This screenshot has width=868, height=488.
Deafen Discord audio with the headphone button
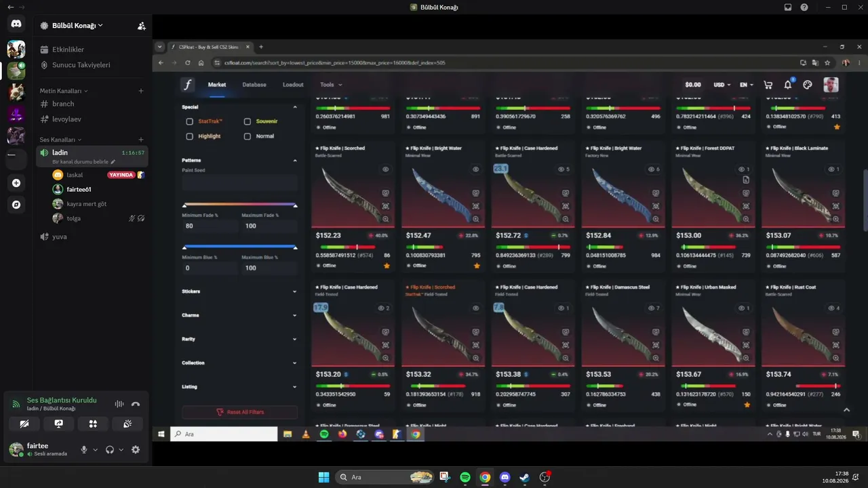[x=110, y=449]
